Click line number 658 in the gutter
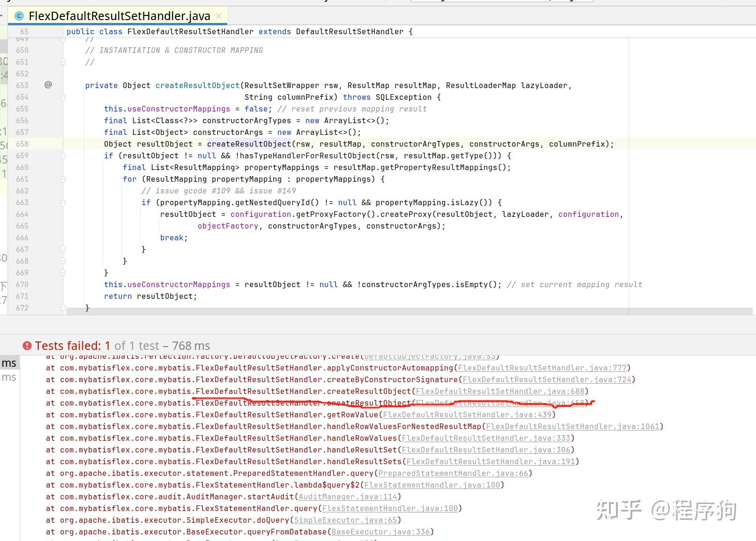Viewport: 756px width, 541px height. [22, 144]
